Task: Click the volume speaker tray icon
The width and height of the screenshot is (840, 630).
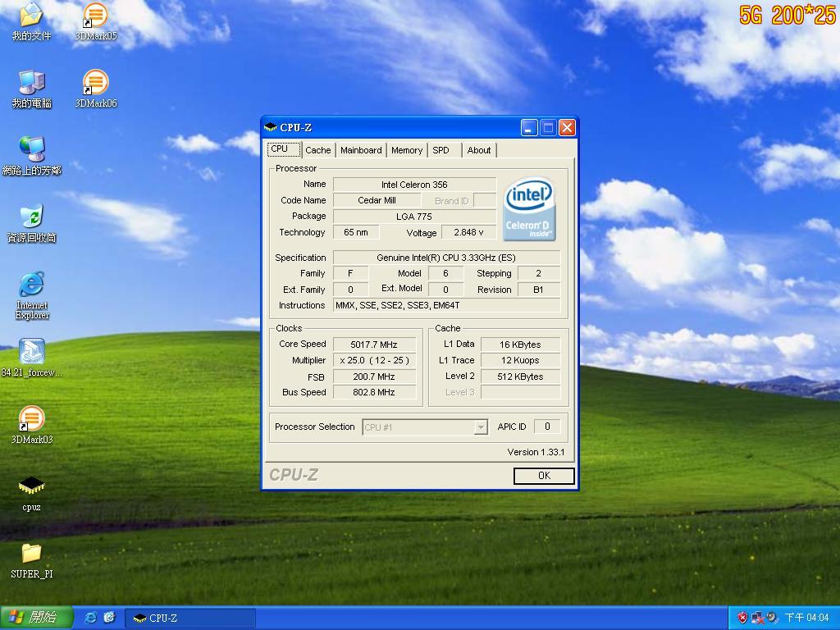Action: [772, 618]
